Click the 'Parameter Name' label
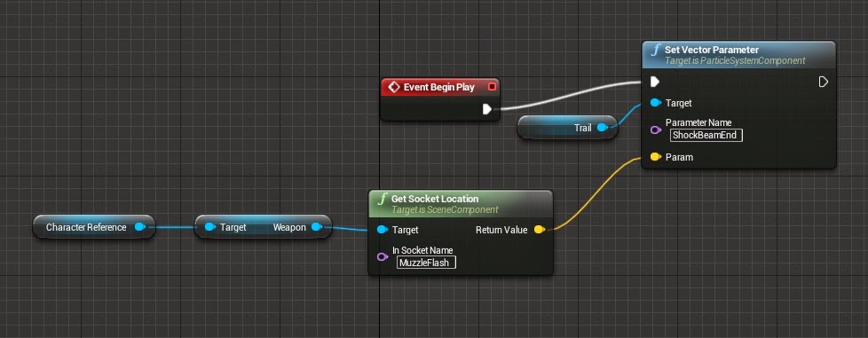 pos(698,122)
